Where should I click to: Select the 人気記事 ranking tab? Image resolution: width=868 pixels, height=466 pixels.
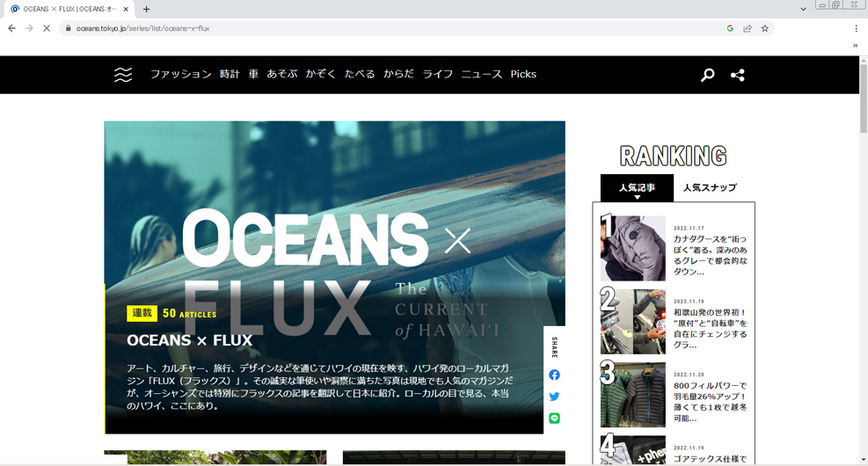click(x=638, y=188)
